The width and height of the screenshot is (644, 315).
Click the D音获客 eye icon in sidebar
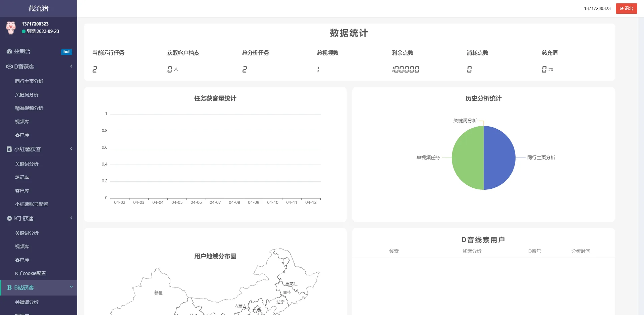pos(9,66)
